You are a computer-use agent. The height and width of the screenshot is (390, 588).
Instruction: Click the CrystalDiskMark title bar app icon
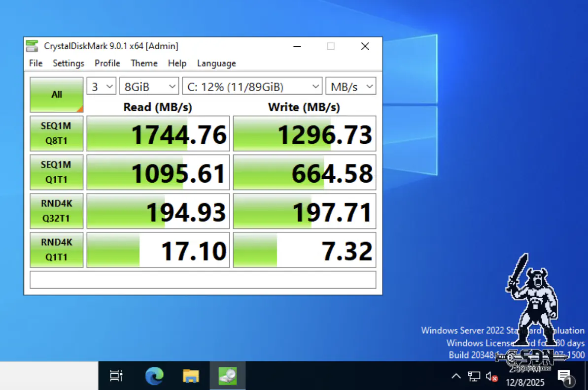(x=32, y=46)
